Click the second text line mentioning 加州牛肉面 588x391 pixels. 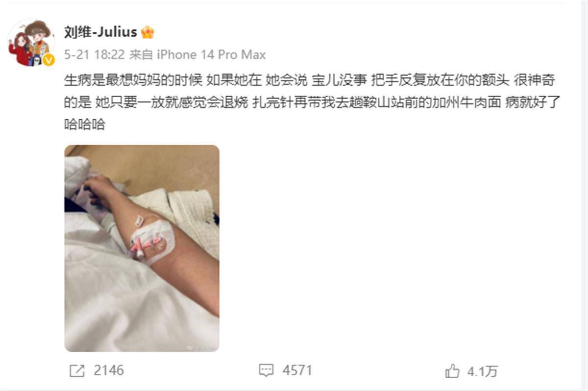pyautogui.click(x=312, y=102)
